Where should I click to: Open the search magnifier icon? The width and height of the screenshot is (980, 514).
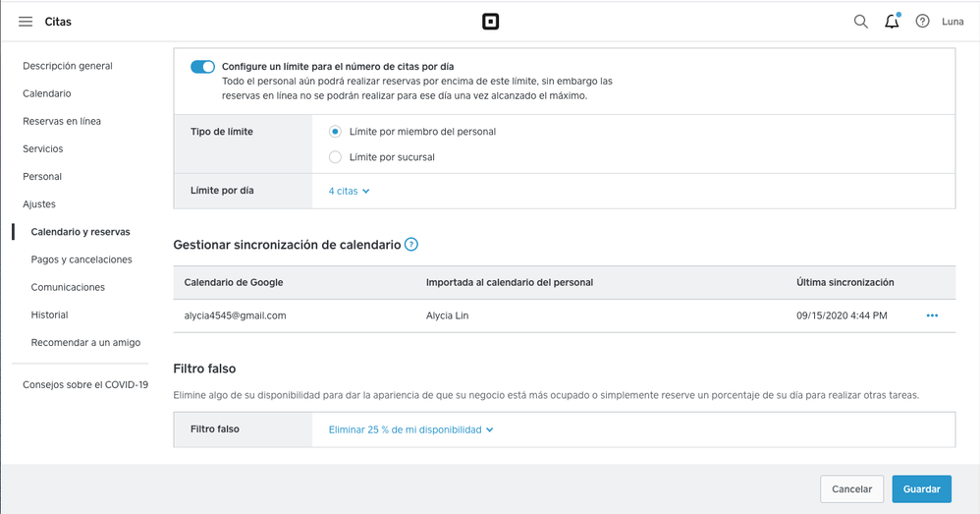click(x=861, y=22)
